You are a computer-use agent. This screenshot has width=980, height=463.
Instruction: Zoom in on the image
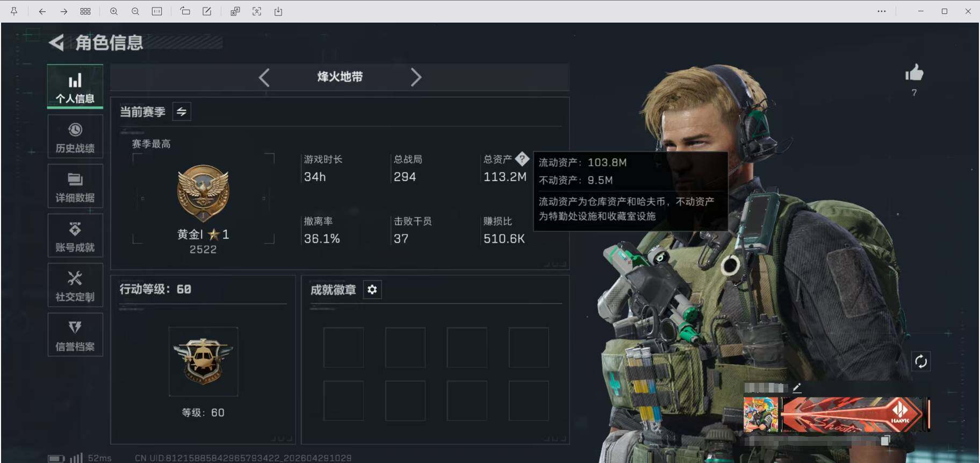(x=114, y=11)
